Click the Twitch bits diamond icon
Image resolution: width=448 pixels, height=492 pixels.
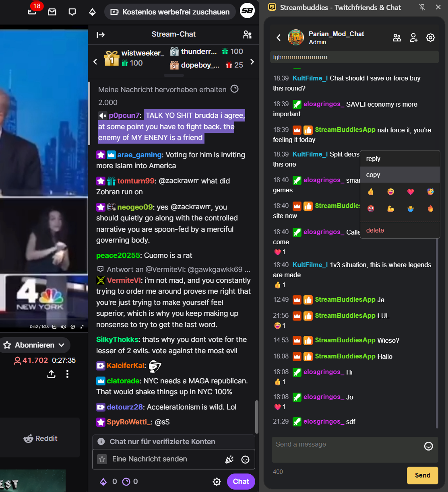click(92, 12)
